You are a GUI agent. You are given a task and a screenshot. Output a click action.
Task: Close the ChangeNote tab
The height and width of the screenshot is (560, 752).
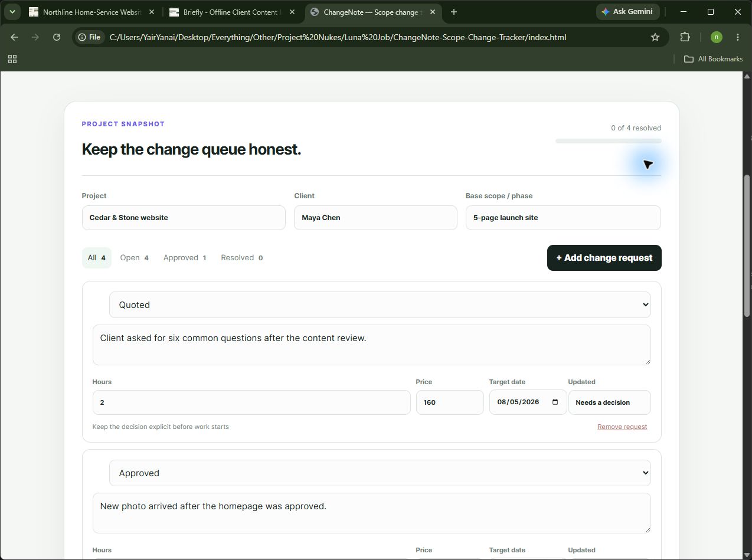coord(431,12)
